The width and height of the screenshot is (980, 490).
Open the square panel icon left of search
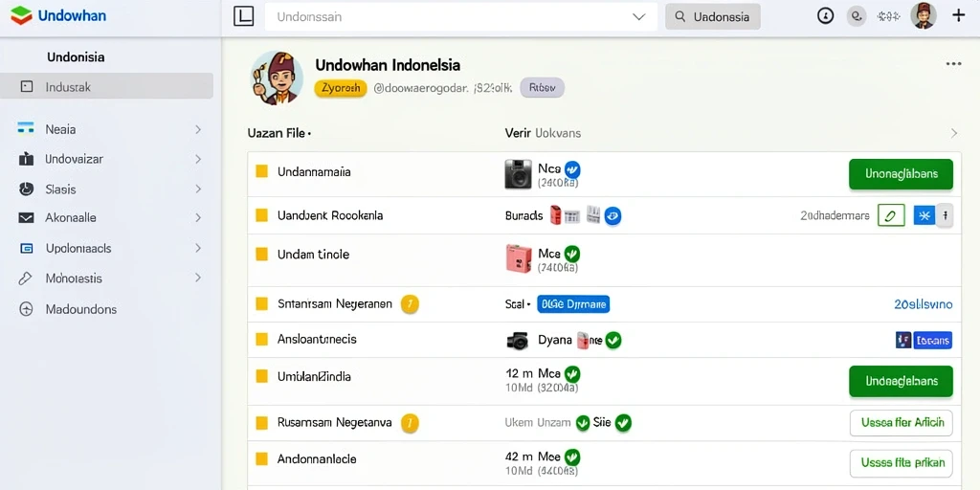click(x=243, y=16)
